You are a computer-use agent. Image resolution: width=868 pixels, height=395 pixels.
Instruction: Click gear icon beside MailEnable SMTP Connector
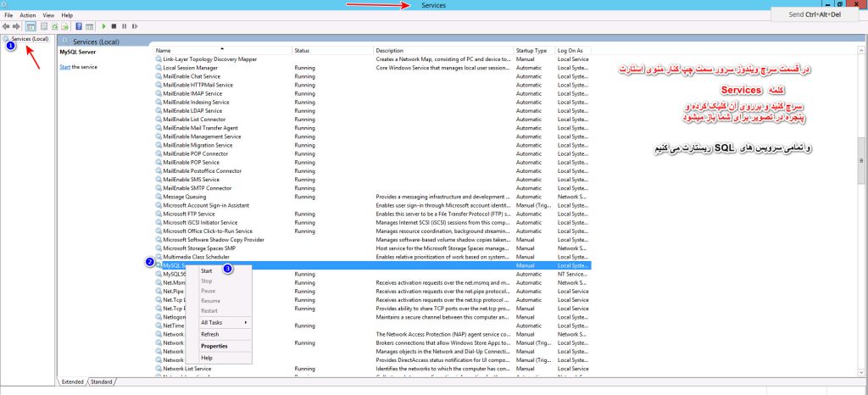(x=159, y=188)
